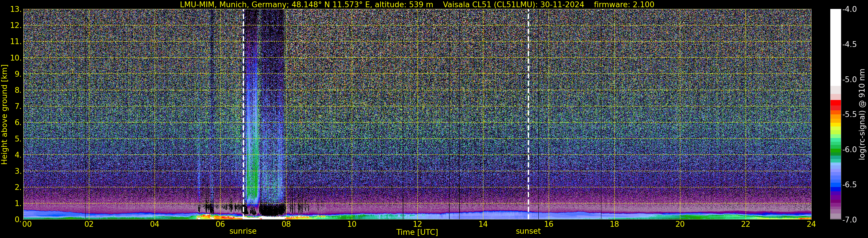Select the 'Height above ground [km]' axis label
Image resolution: width=868 pixels, height=238 pixels.
pyautogui.click(x=4, y=114)
